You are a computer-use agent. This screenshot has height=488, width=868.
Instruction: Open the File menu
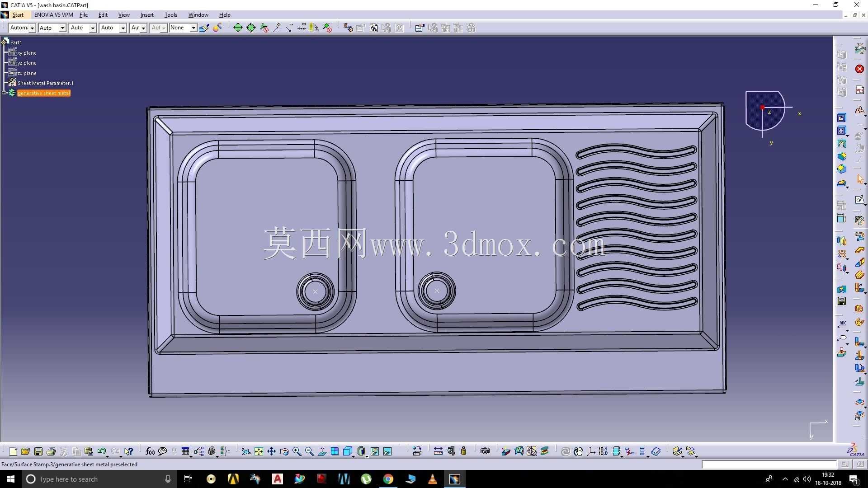pyautogui.click(x=84, y=15)
